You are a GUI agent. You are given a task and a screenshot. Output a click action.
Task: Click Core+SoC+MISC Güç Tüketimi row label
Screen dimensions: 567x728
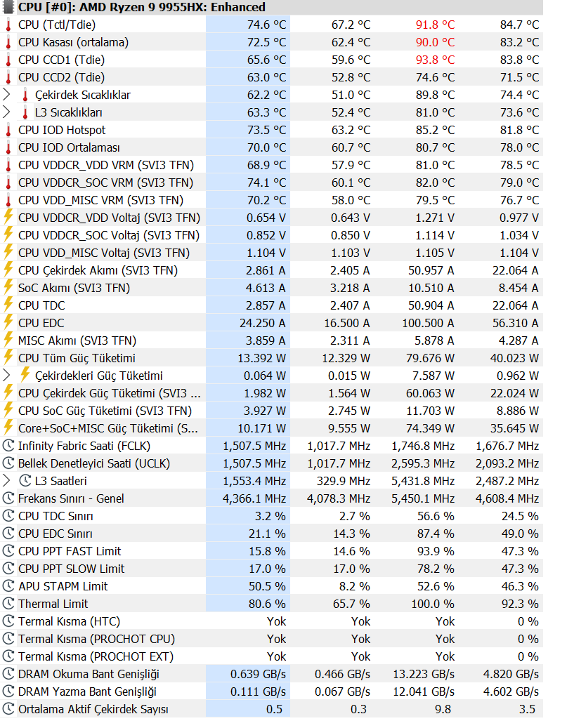(107, 428)
